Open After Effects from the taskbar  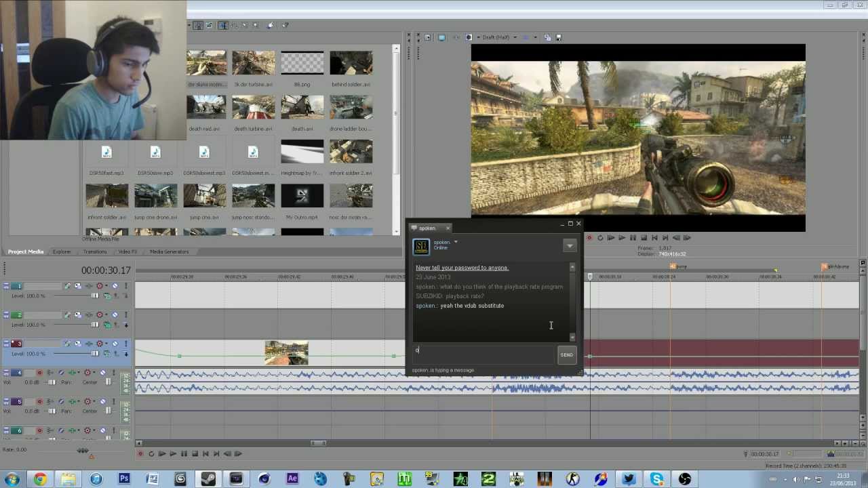292,479
